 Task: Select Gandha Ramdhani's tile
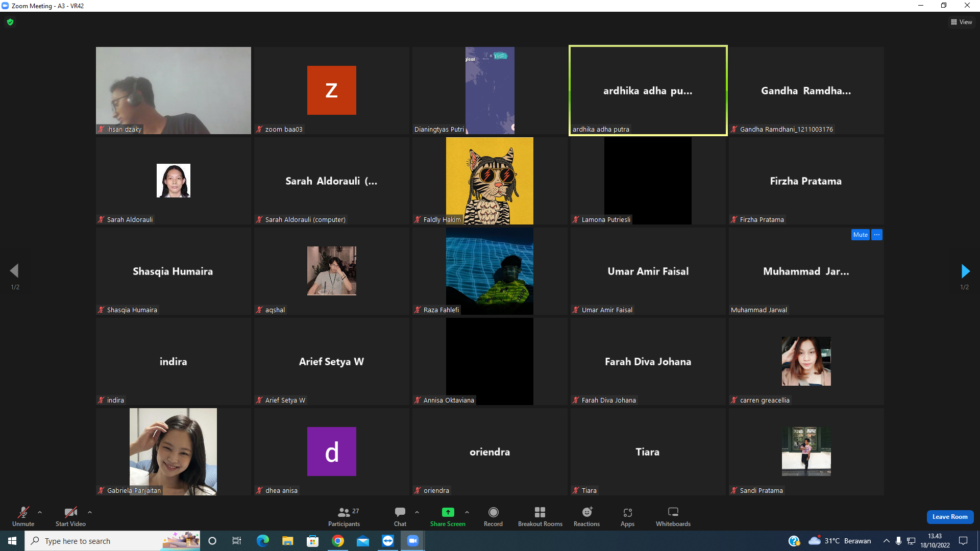806,90
